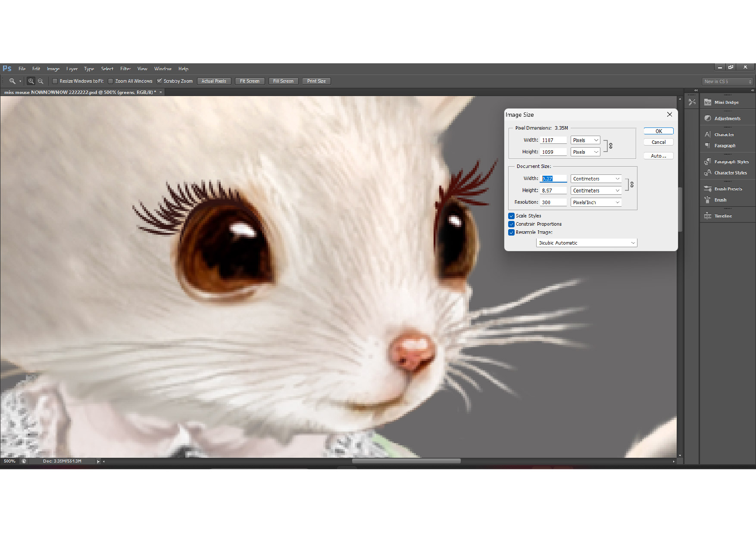The height and width of the screenshot is (534, 756).
Task: Open the Edit menu
Action: [x=36, y=69]
